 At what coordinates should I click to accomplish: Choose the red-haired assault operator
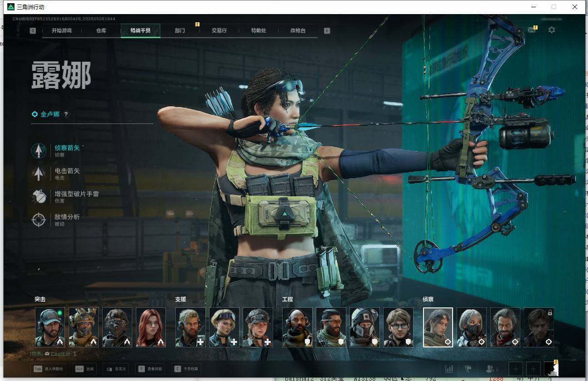pyautogui.click(x=151, y=327)
